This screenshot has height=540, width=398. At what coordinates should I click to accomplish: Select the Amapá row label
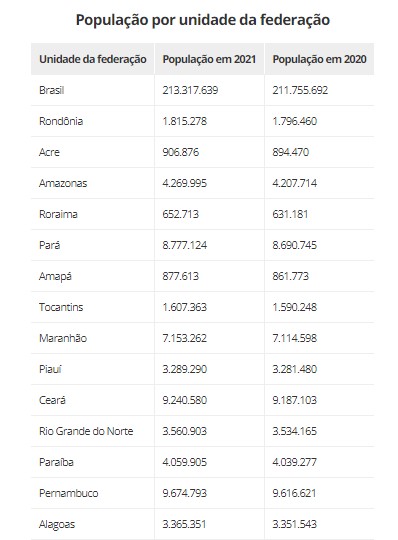tap(55, 277)
